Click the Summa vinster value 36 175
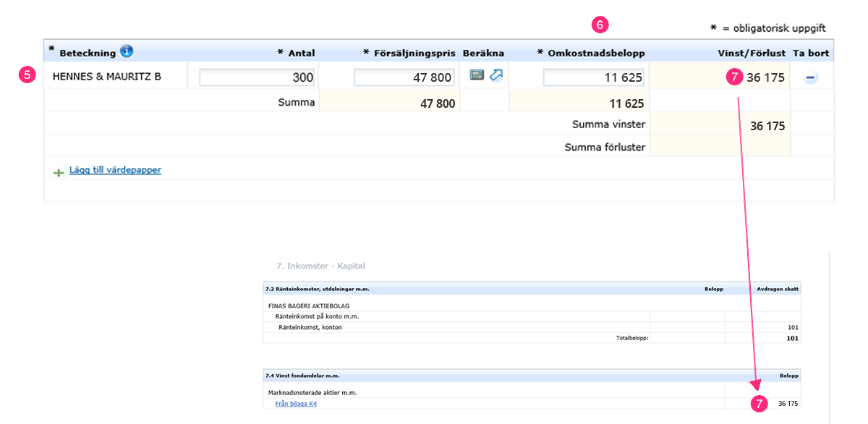 click(767, 126)
